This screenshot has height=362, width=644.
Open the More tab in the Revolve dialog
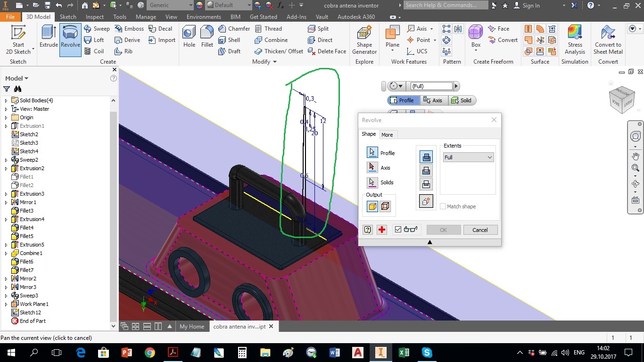(x=387, y=134)
